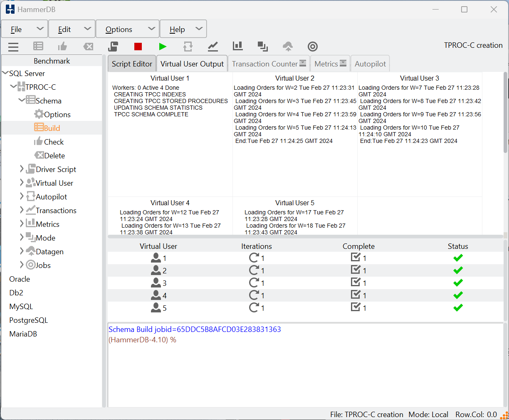Viewport: 509px width, 420px height.
Task: Switch to the Script Editor tab
Action: coord(132,64)
